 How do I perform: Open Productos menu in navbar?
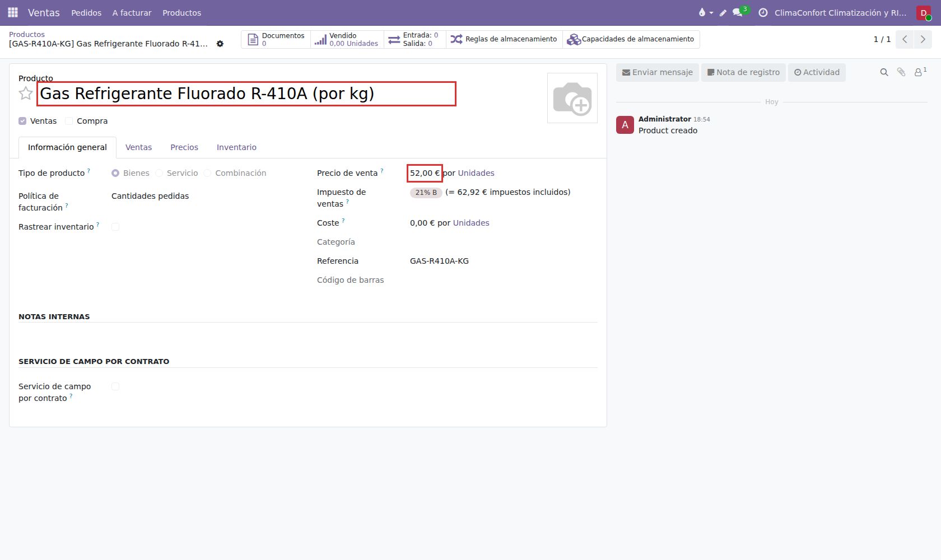click(x=181, y=12)
